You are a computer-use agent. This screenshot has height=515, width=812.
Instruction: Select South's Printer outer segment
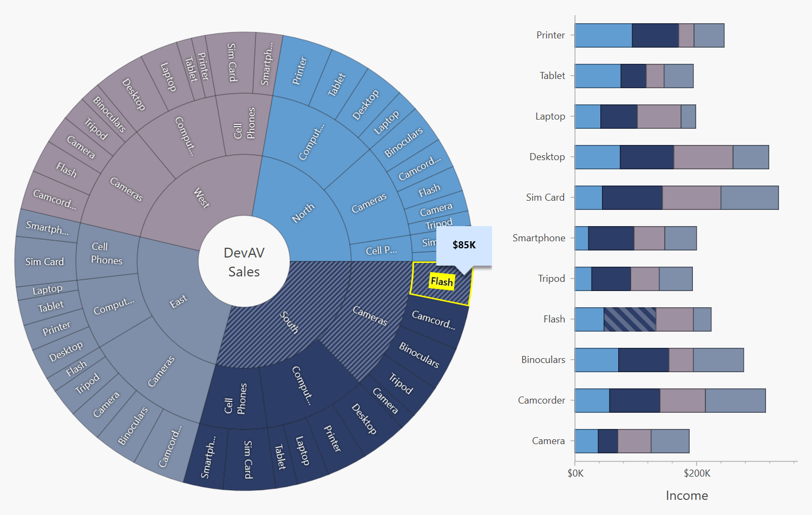332,438
